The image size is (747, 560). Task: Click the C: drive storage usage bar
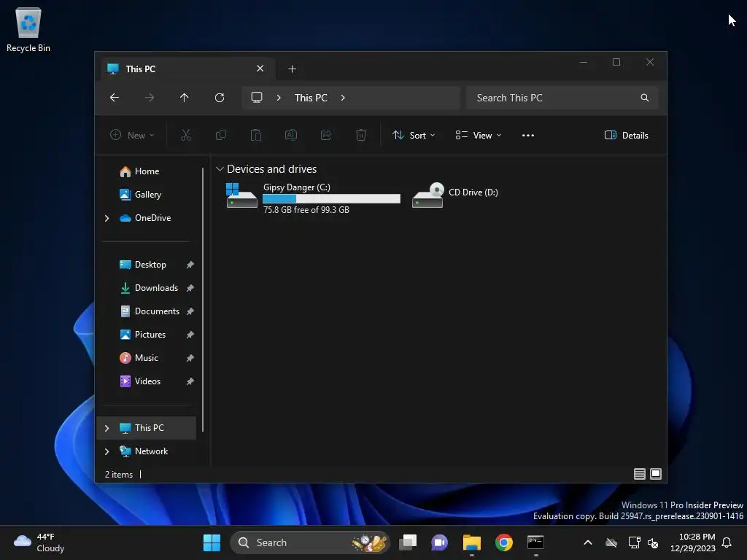332,198
